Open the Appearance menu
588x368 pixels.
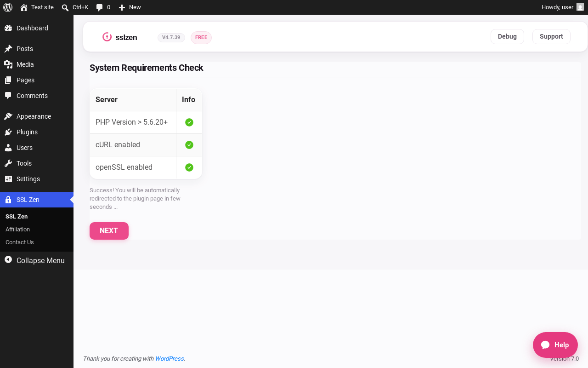(37, 116)
